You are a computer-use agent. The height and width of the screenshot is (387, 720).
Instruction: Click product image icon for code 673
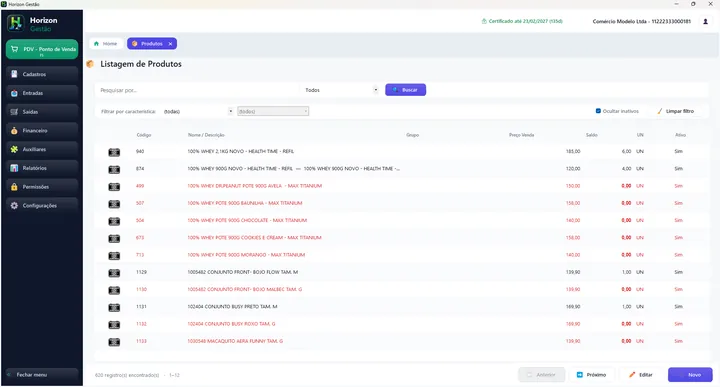click(114, 238)
